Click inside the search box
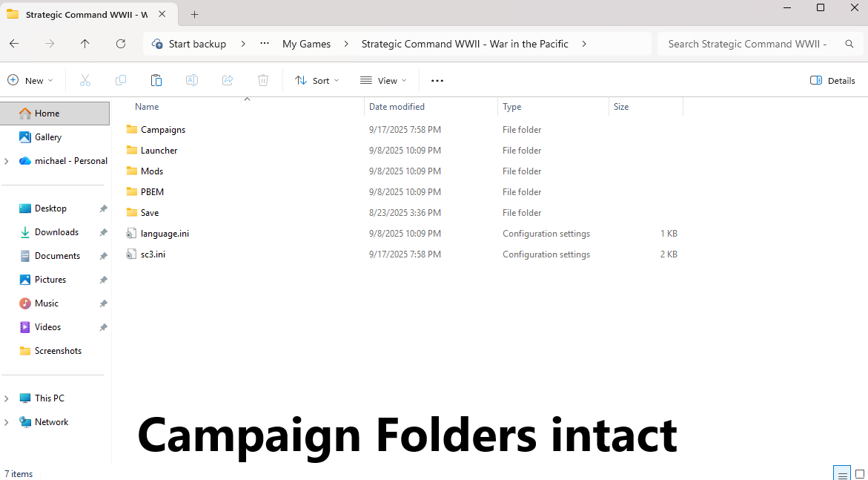This screenshot has height=480, width=868. click(x=746, y=44)
